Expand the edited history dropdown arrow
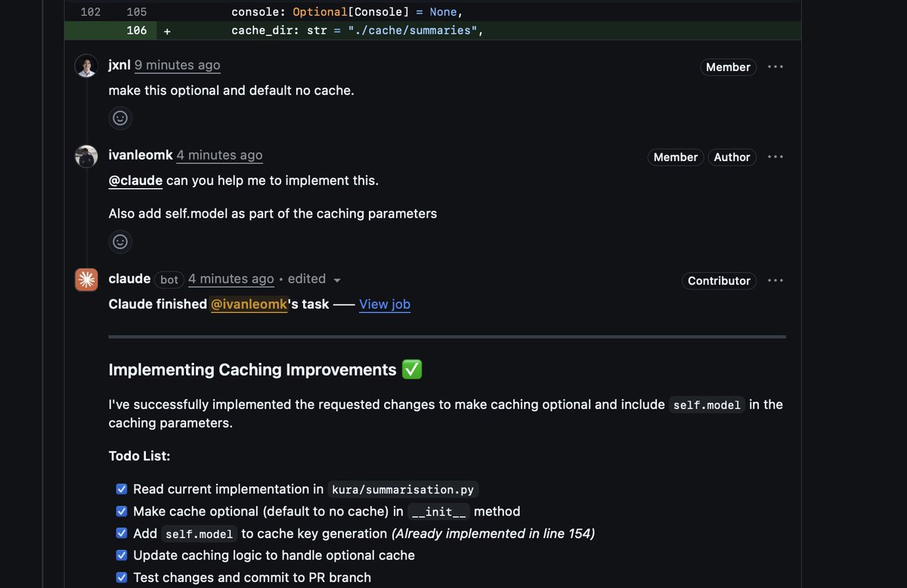Screen dimensions: 907x588 coord(337,280)
